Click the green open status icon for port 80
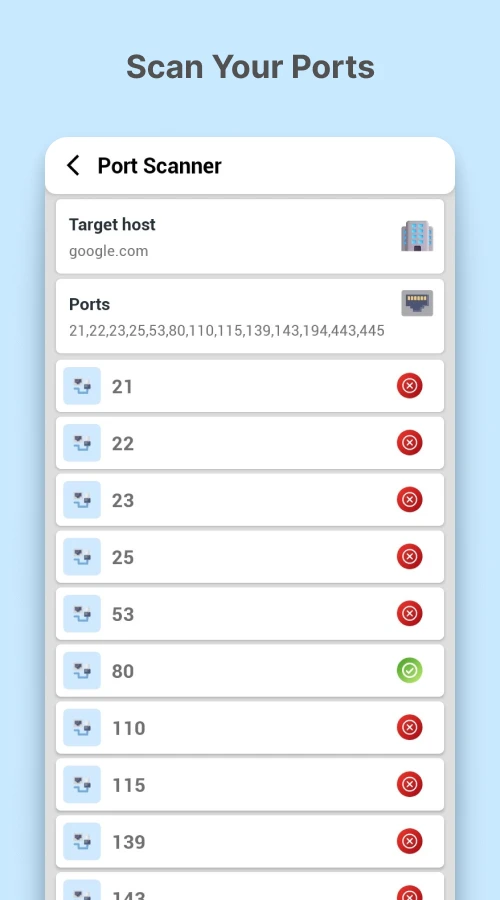This screenshot has width=500, height=900. point(409,670)
